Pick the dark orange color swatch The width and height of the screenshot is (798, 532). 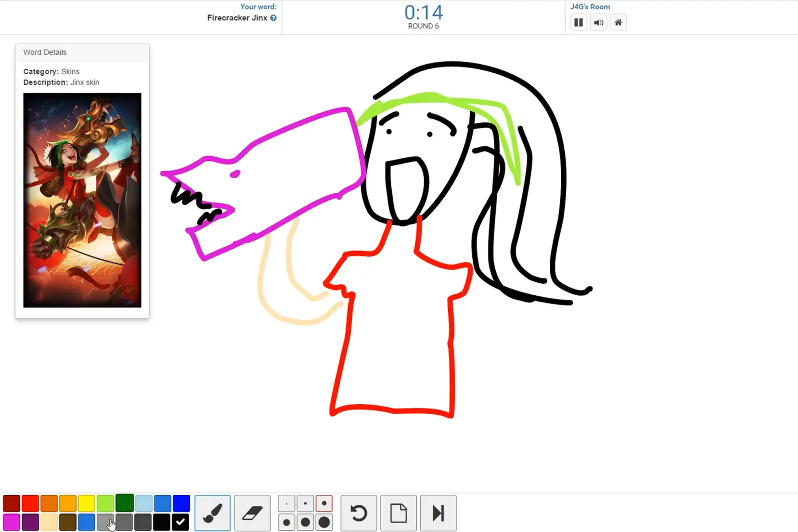click(x=49, y=503)
